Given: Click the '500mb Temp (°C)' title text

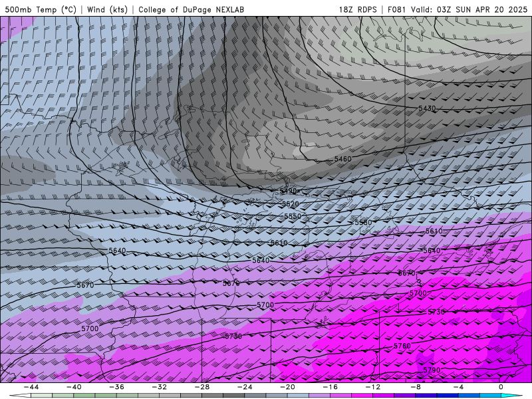Looking at the screenshot, I should pos(41,9).
